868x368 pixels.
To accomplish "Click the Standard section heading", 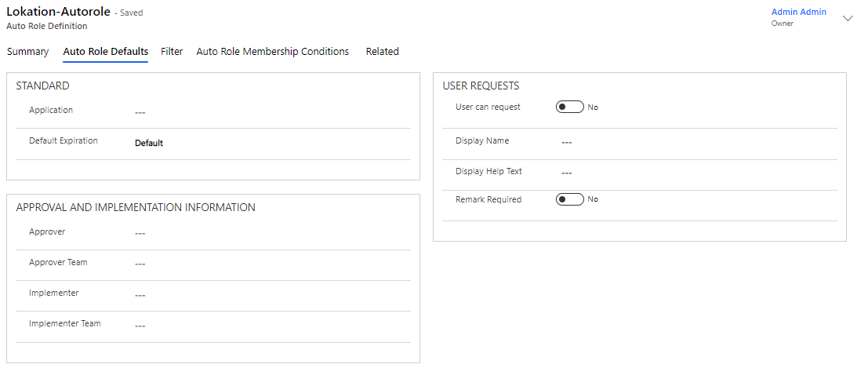I will pos(43,86).
